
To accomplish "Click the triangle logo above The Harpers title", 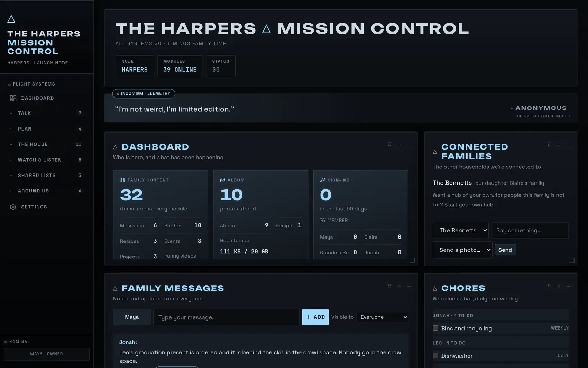I will 11,19.
